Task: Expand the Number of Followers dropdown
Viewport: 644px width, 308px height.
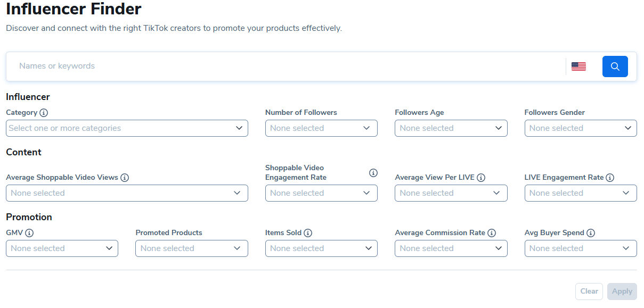Action: (x=321, y=128)
